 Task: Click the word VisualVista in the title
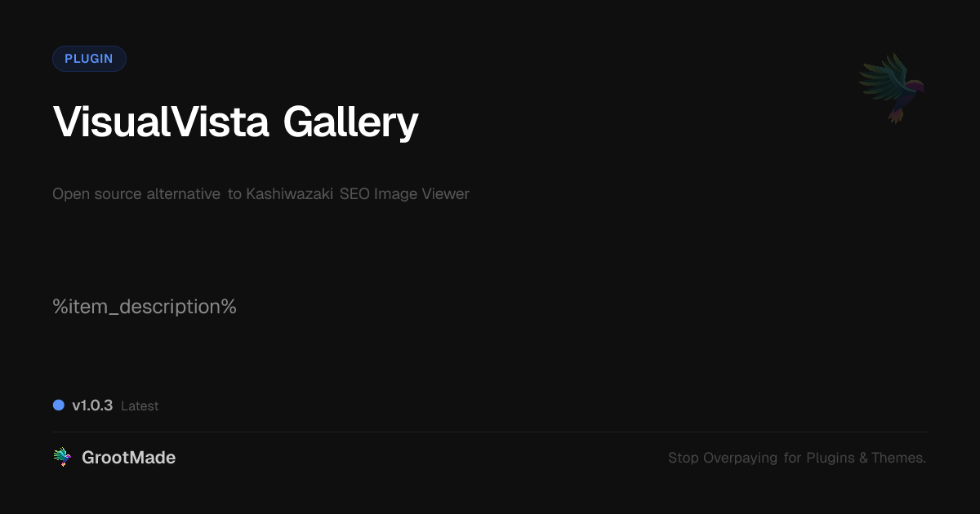161,122
